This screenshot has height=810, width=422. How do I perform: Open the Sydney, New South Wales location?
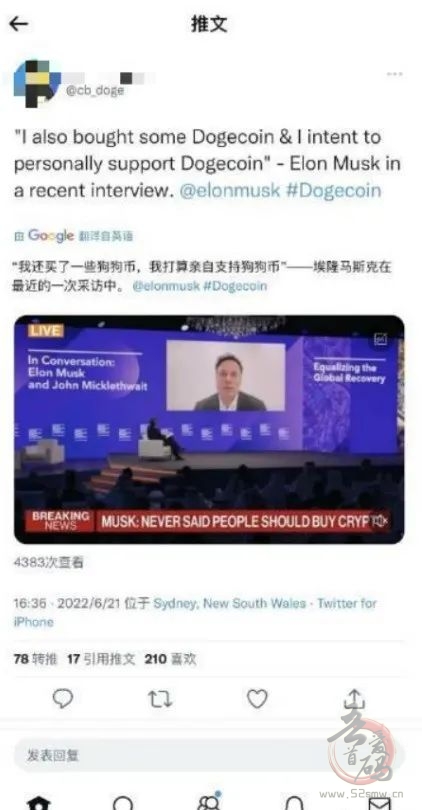[x=229, y=603]
